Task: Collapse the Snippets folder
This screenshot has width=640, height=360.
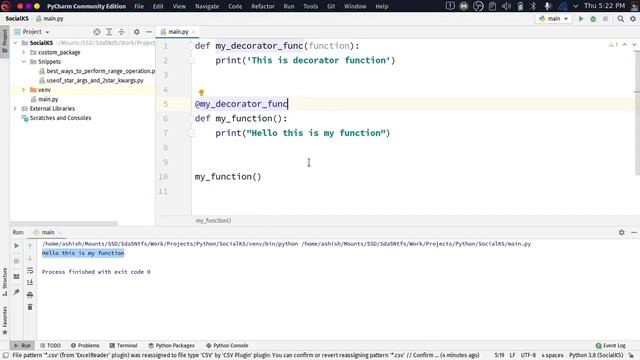Action: tap(24, 62)
